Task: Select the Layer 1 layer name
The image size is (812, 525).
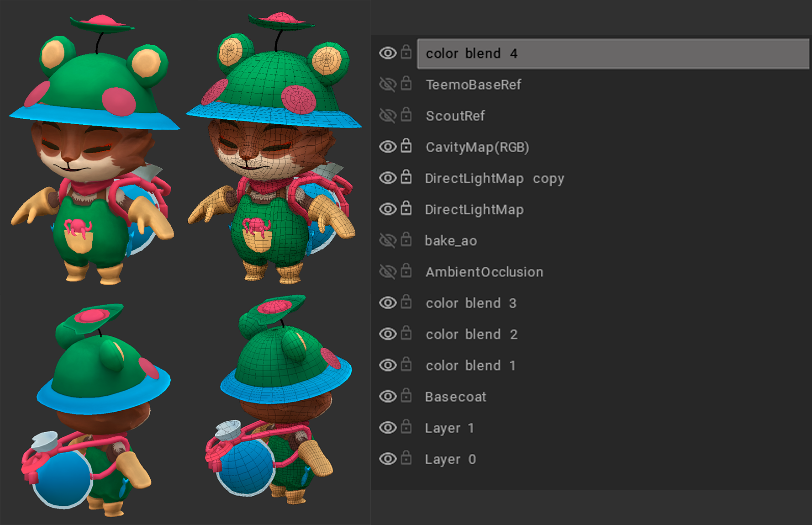Action: pyautogui.click(x=449, y=428)
